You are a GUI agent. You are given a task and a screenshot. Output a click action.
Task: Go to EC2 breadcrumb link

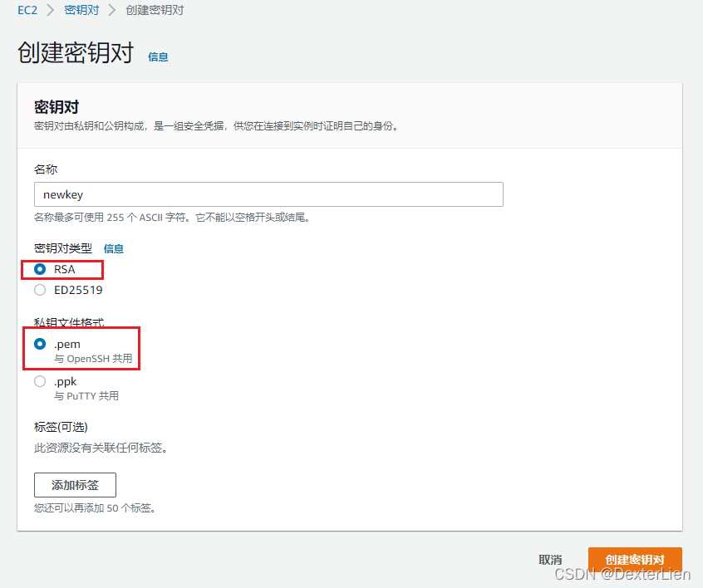coord(27,10)
